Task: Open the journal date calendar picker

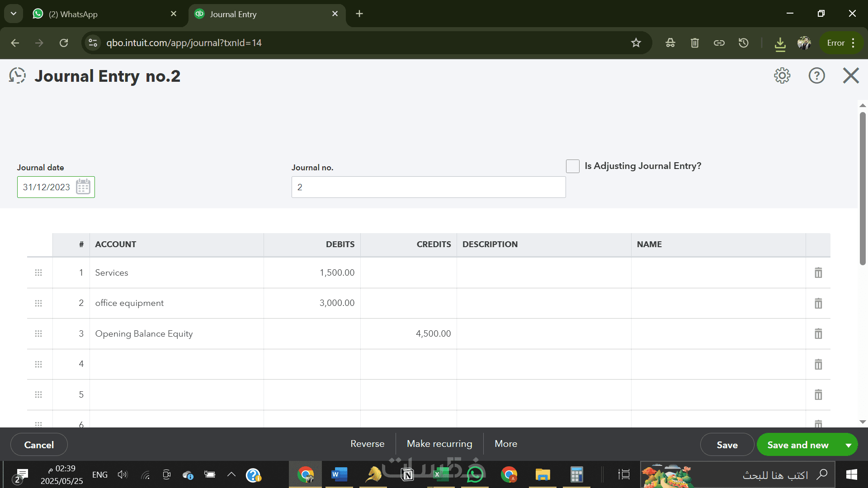Action: click(x=83, y=187)
